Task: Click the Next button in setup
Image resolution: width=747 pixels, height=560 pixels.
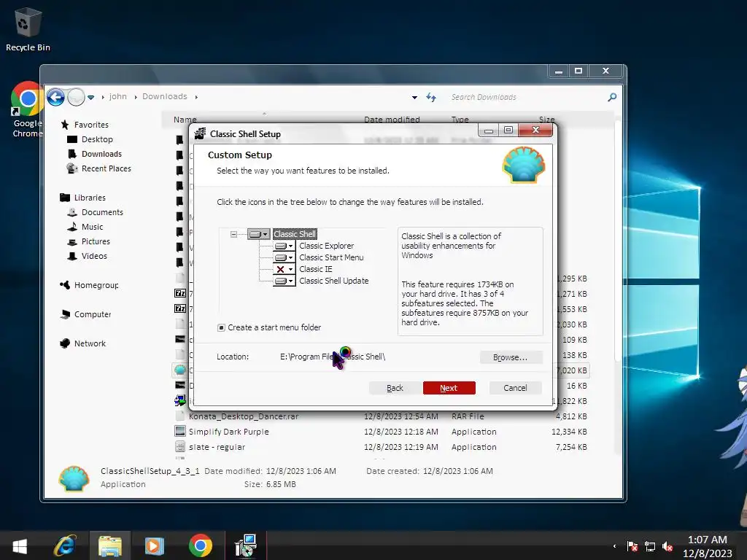Action: [449, 388]
